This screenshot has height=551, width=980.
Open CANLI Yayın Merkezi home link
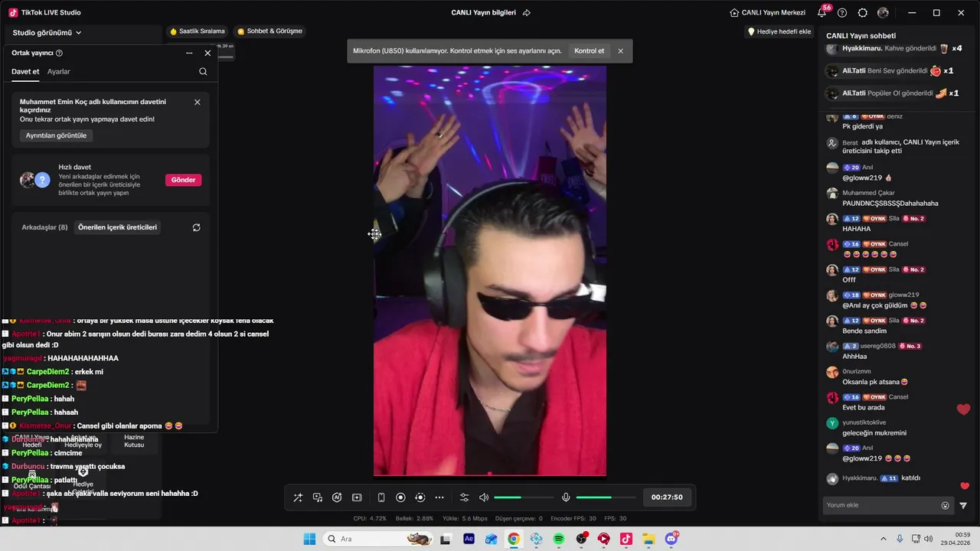768,12
